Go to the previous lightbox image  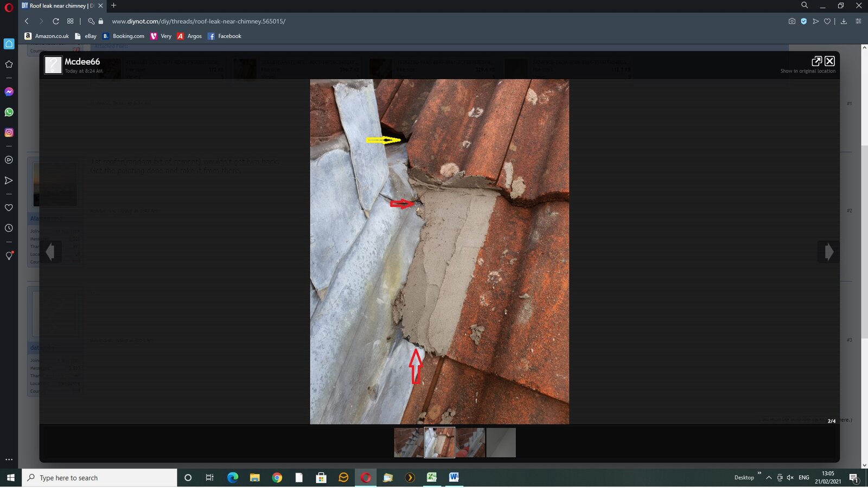tap(50, 252)
